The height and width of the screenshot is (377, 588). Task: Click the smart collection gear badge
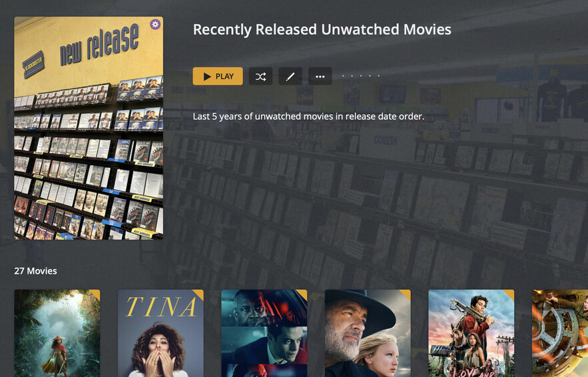155,25
